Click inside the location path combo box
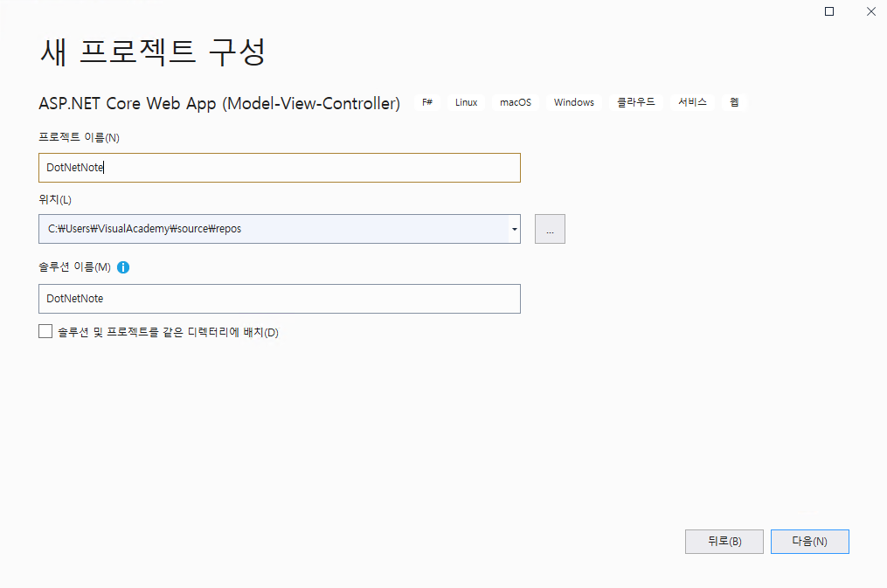Viewport: 887px width, 588px height. point(271,229)
